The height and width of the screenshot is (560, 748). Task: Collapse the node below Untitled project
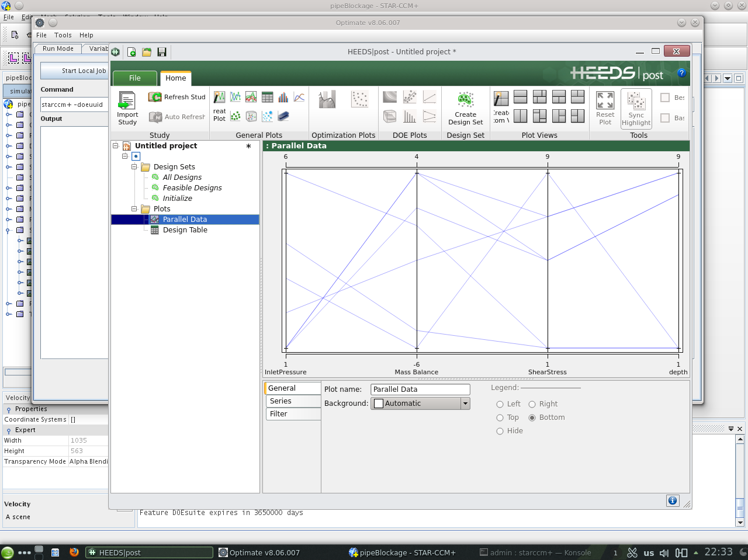(x=125, y=156)
